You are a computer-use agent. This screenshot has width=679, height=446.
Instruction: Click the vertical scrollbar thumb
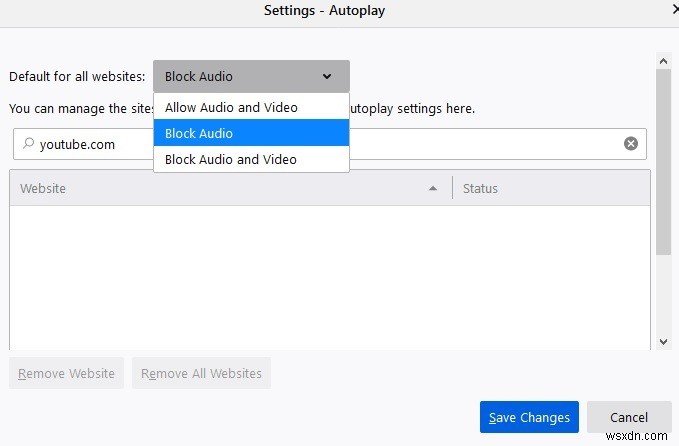[662, 160]
